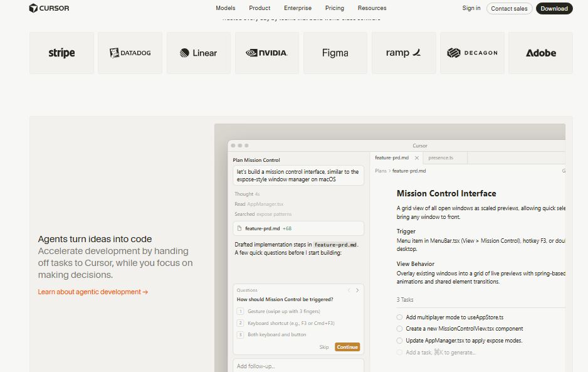Click the file icon beside feature-prd.md
Screen dimensions: 588x372
(239, 228)
